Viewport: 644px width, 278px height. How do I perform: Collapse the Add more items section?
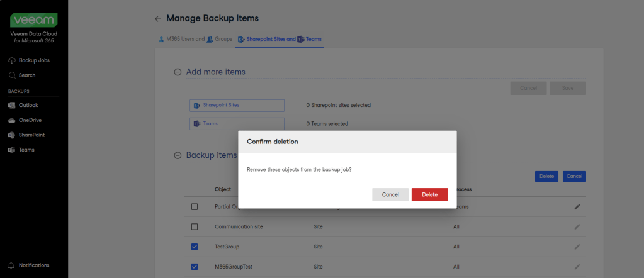(178, 72)
